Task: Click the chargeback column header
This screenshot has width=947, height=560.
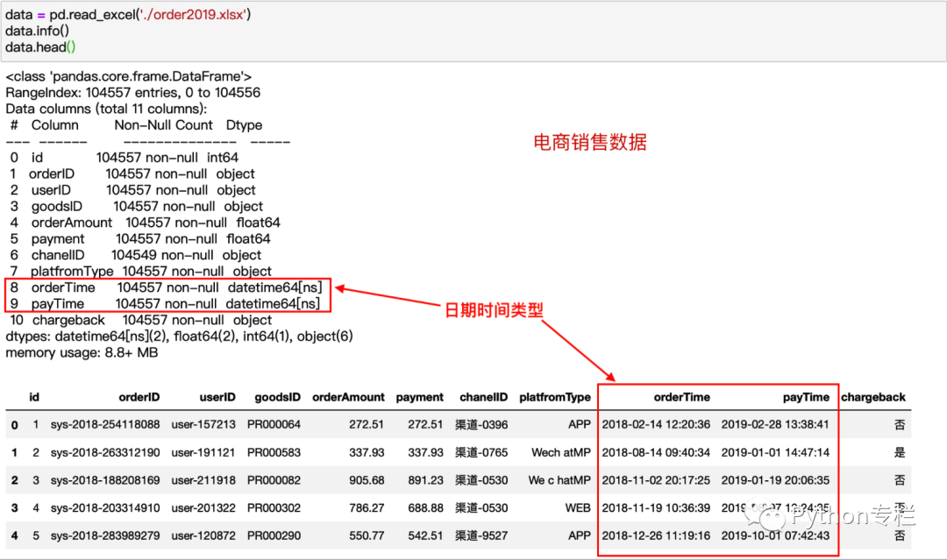Action: (873, 397)
